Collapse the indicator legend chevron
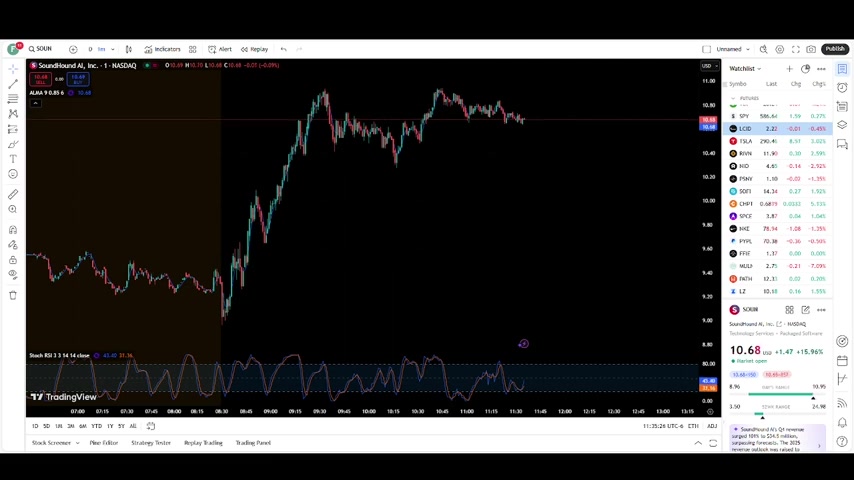Screen dimensions: 854x480 (x=35, y=103)
